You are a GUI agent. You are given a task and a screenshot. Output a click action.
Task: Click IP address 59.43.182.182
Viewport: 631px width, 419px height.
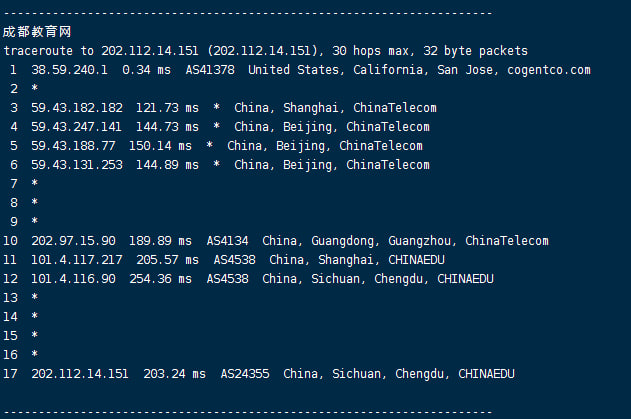pyautogui.click(x=76, y=108)
